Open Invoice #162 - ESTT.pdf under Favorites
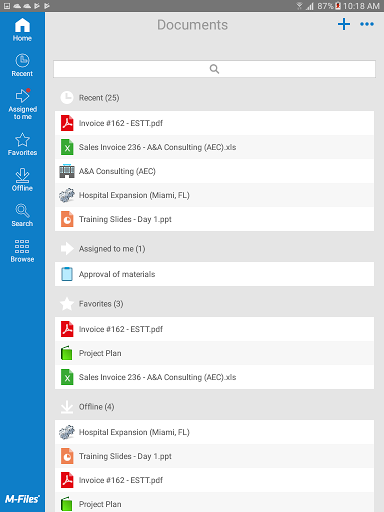Screen dimensions: 384x512 [214, 329]
